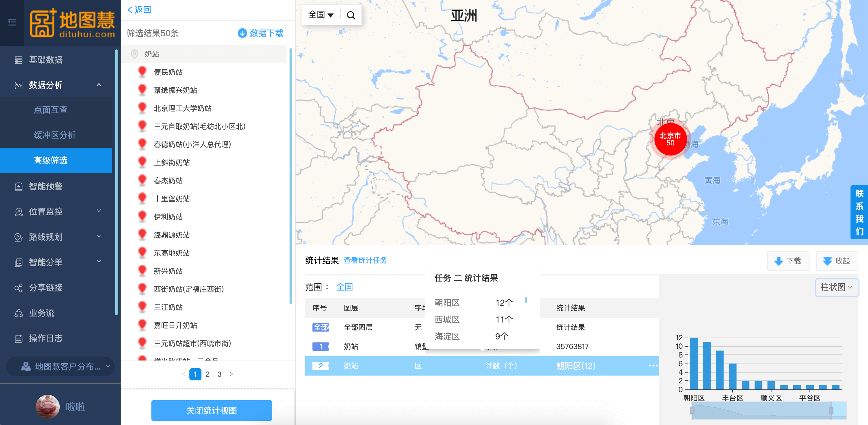Click the map search magnifier icon

click(x=351, y=15)
